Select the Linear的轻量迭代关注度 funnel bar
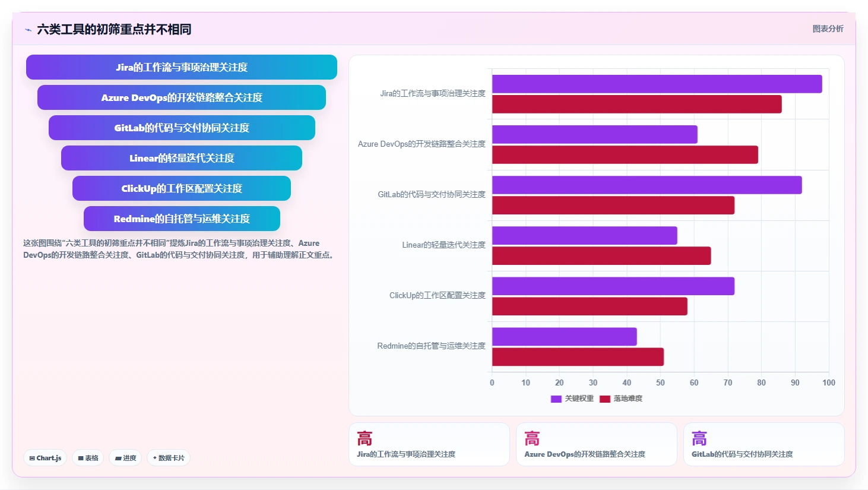 tap(182, 158)
